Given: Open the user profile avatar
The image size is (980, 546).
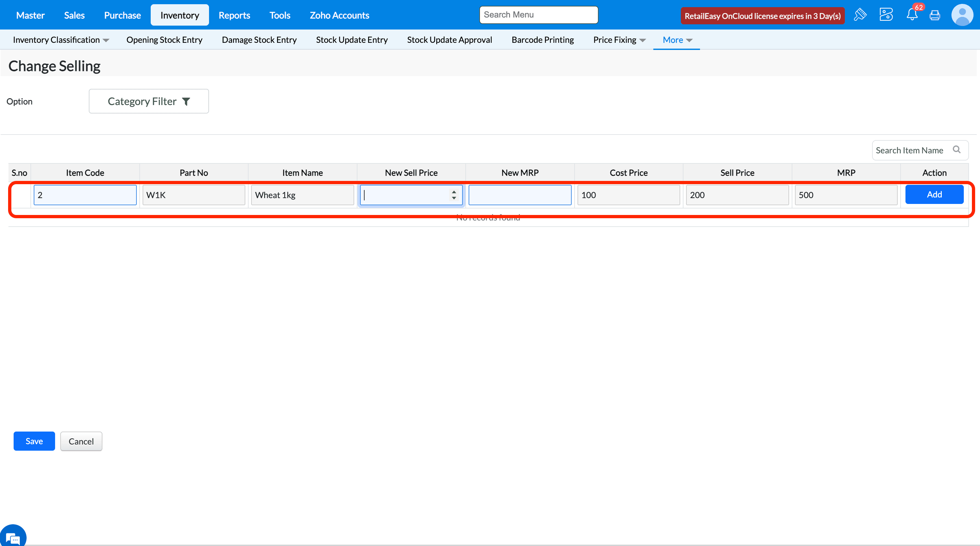Looking at the screenshot, I should point(962,15).
